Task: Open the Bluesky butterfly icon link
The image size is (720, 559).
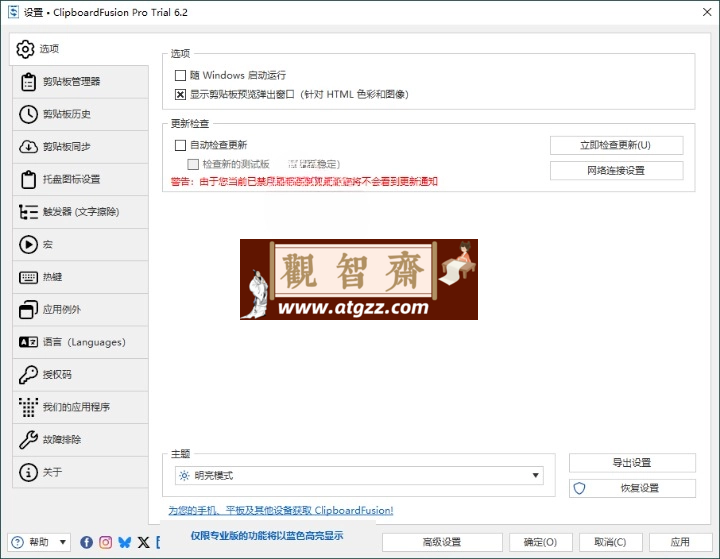Action: point(124,542)
